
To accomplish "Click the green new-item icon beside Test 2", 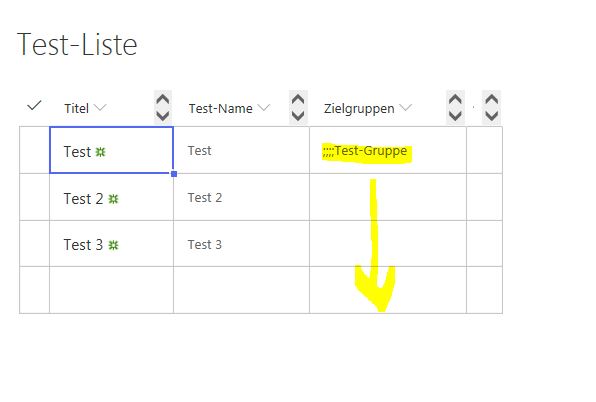I will pyautogui.click(x=113, y=199).
